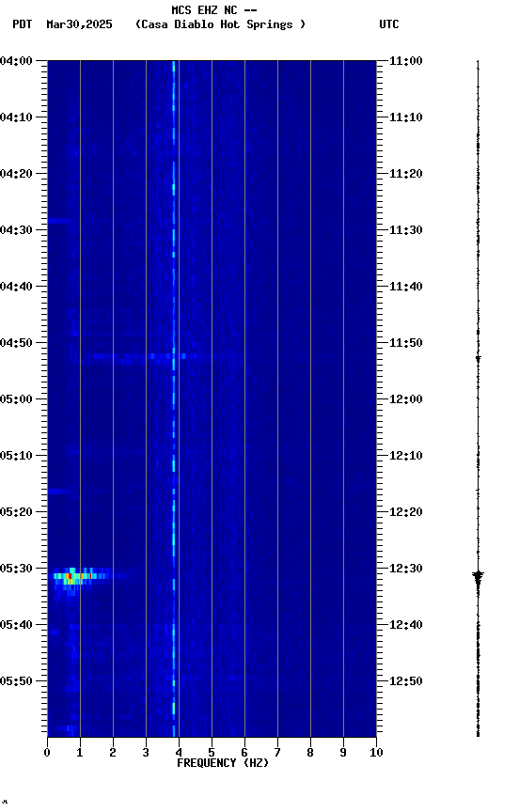
Task: Click the 12:30 UTC time label
Action: coord(406,570)
